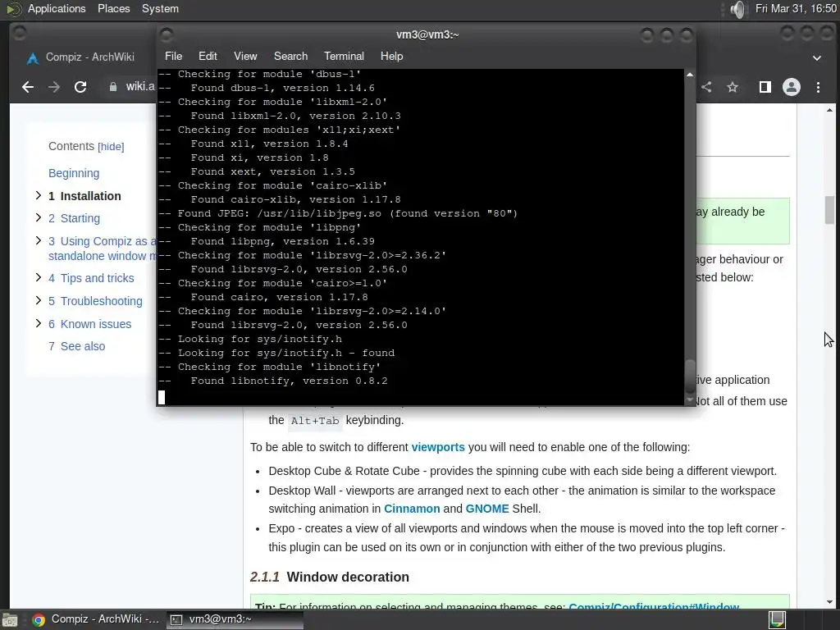Click the browser page scrollbar handle
Image resolution: width=840 pixels, height=630 pixels.
point(830,210)
